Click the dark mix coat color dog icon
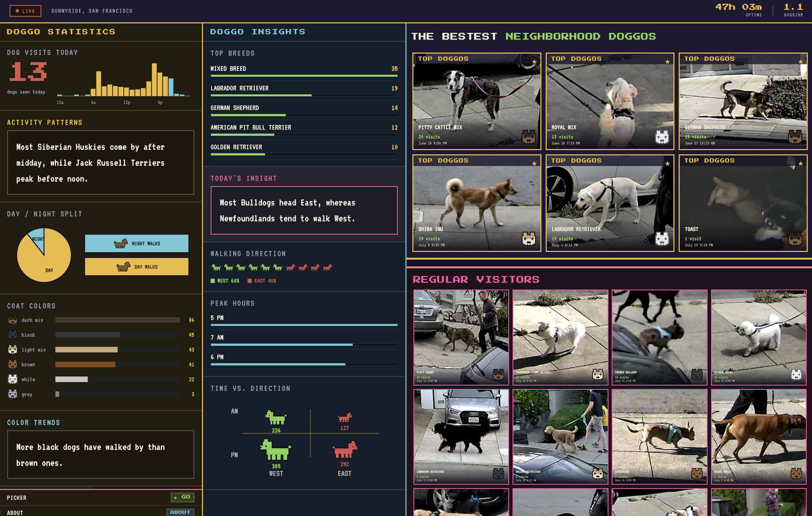The height and width of the screenshot is (516, 812). pyautogui.click(x=12, y=320)
